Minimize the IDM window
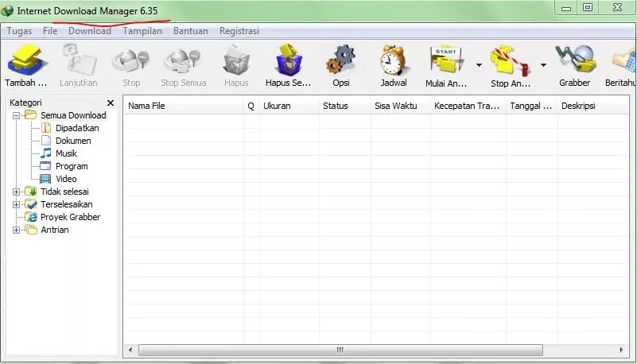Image resolution: width=637 pixels, height=364 pixels. 566,8
